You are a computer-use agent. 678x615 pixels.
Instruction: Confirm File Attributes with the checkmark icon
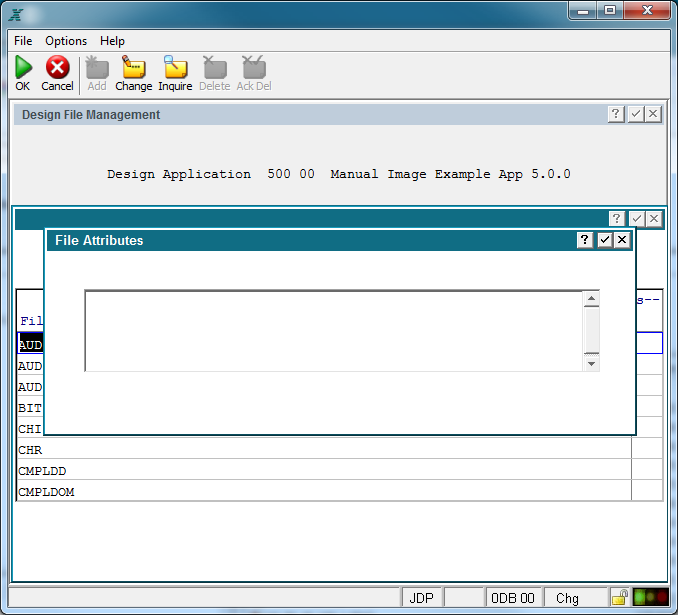click(x=604, y=240)
